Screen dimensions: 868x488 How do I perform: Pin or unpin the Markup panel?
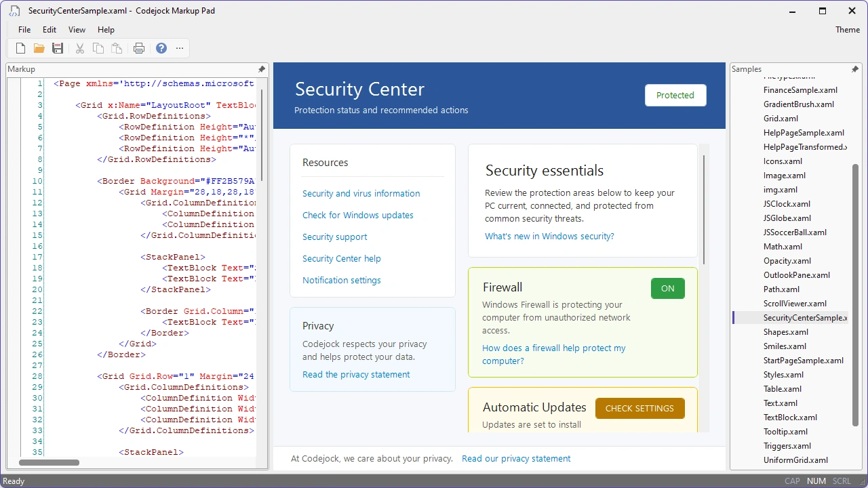click(x=262, y=69)
